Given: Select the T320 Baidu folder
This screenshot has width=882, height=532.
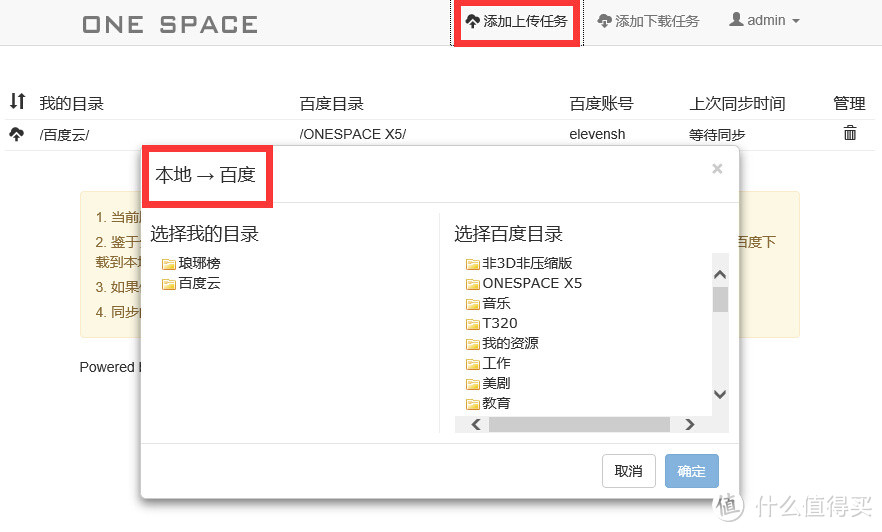Looking at the screenshot, I should 491,323.
